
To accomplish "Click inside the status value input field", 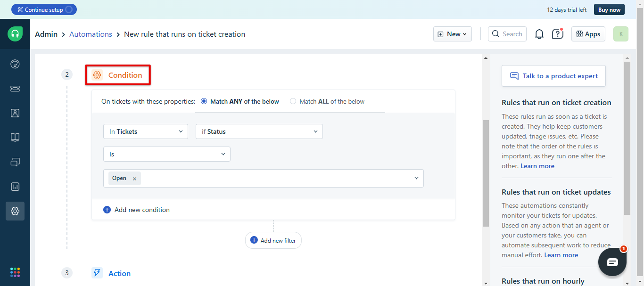I will coord(264,178).
